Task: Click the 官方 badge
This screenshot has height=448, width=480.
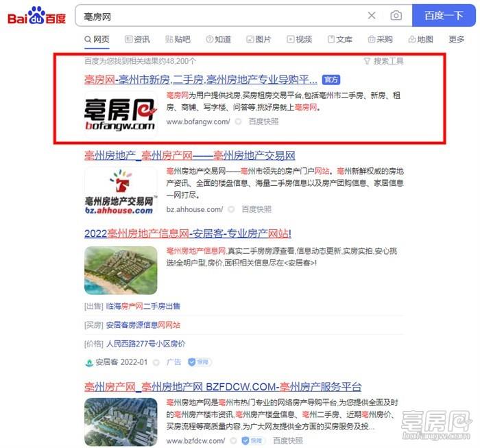Action: 331,80
